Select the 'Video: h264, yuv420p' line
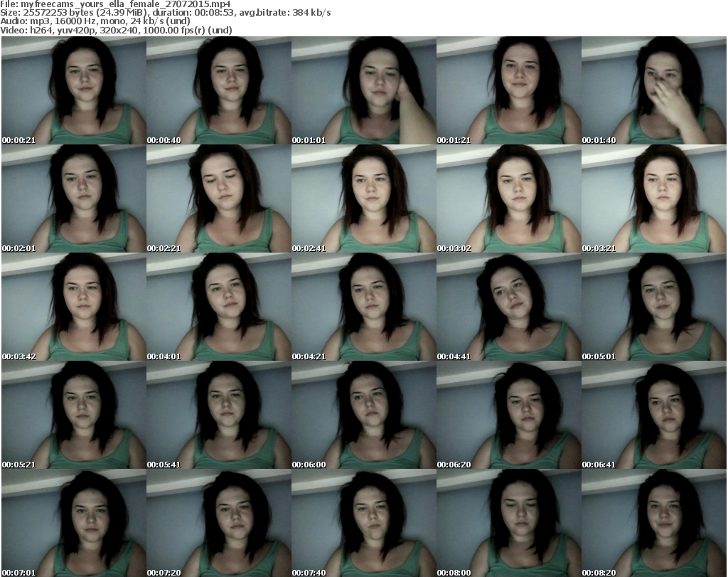 coord(116,30)
